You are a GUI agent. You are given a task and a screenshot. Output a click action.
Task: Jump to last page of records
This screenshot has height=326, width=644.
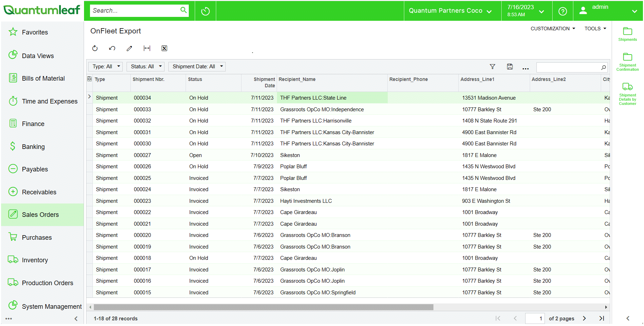click(601, 318)
